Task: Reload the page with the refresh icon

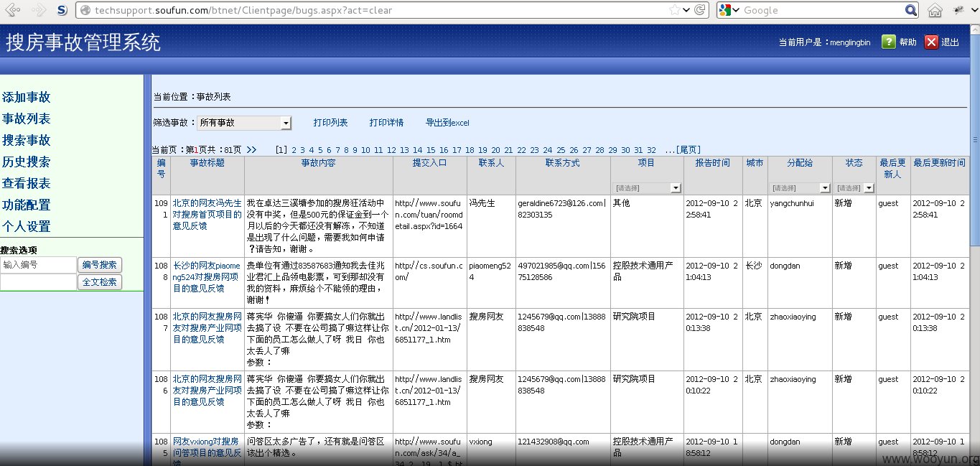Action: tap(701, 10)
